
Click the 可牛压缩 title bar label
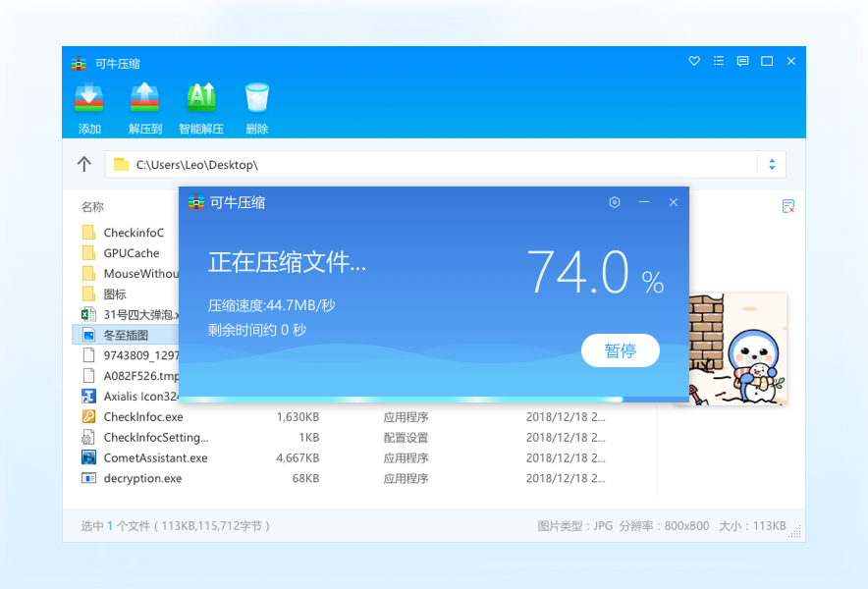point(117,63)
